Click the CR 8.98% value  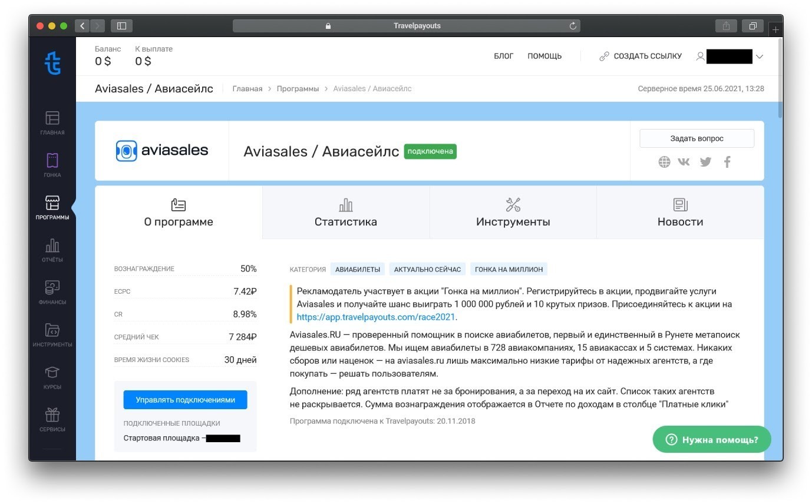[245, 314]
